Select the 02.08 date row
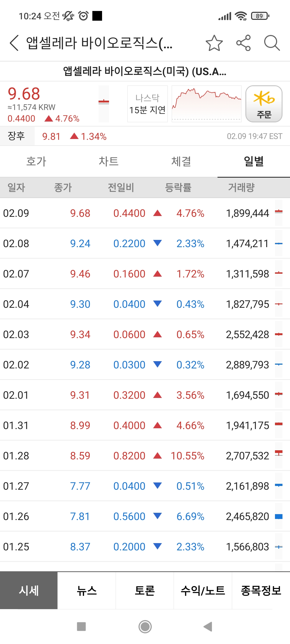This screenshot has width=290, height=644. (x=145, y=244)
